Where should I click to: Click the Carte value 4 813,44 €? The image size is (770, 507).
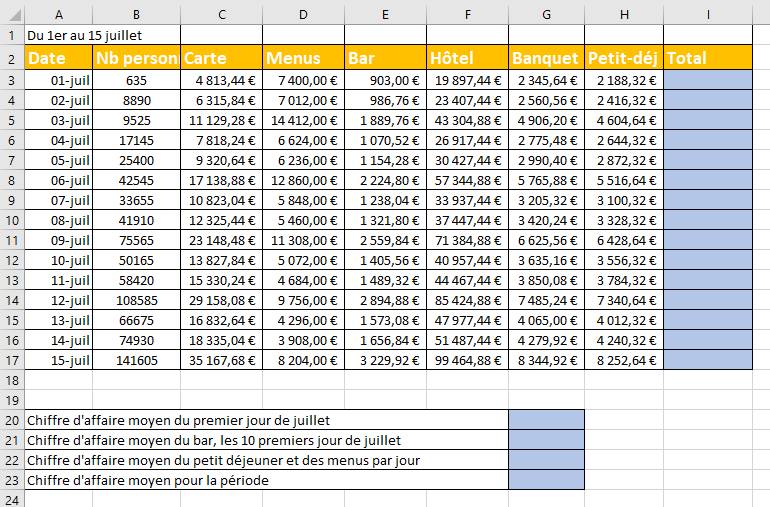[x=222, y=80]
